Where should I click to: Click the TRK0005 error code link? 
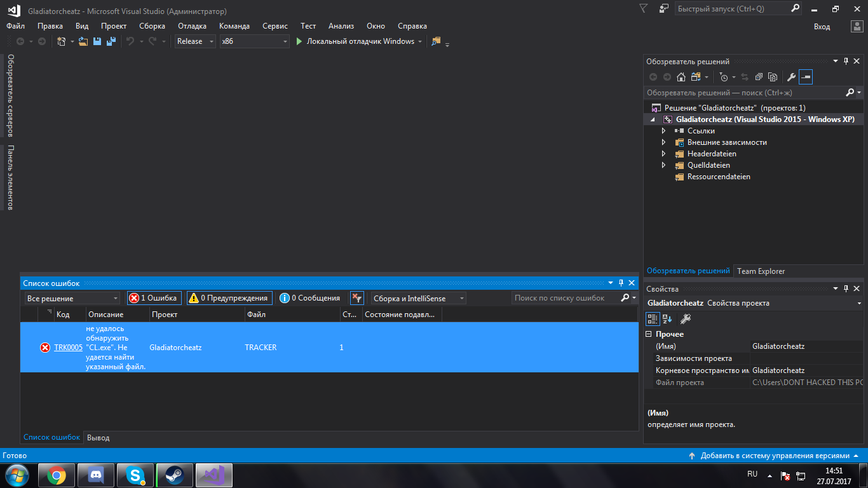pos(68,348)
